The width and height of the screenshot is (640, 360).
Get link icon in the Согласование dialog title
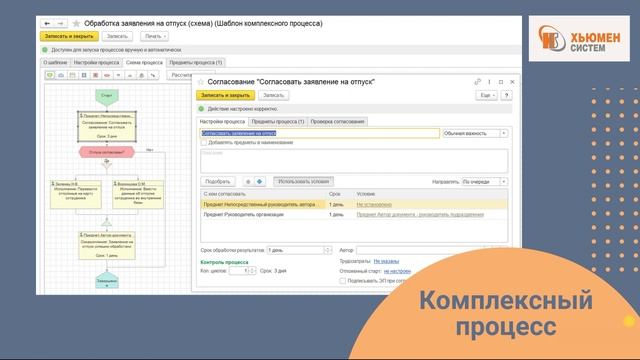pyautogui.click(x=478, y=82)
